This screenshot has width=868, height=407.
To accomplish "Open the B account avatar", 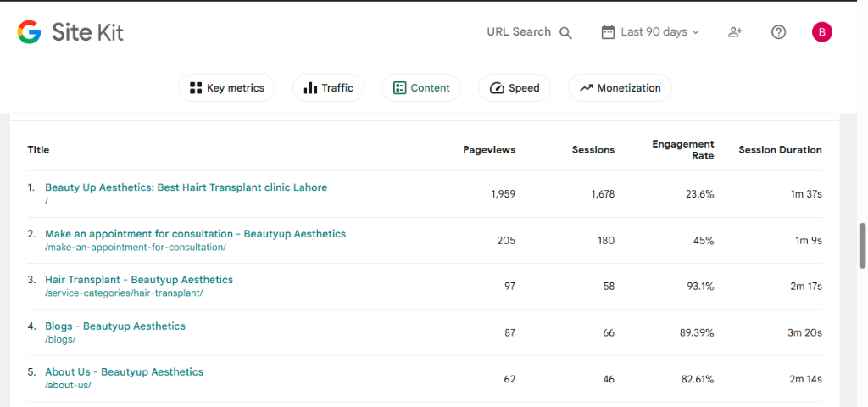I will click(822, 32).
